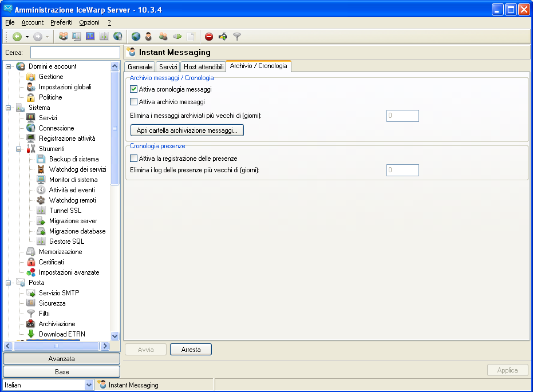Click the funnel filter toolbar icon
Image resolution: width=533 pixels, height=392 pixels.
pos(237,37)
